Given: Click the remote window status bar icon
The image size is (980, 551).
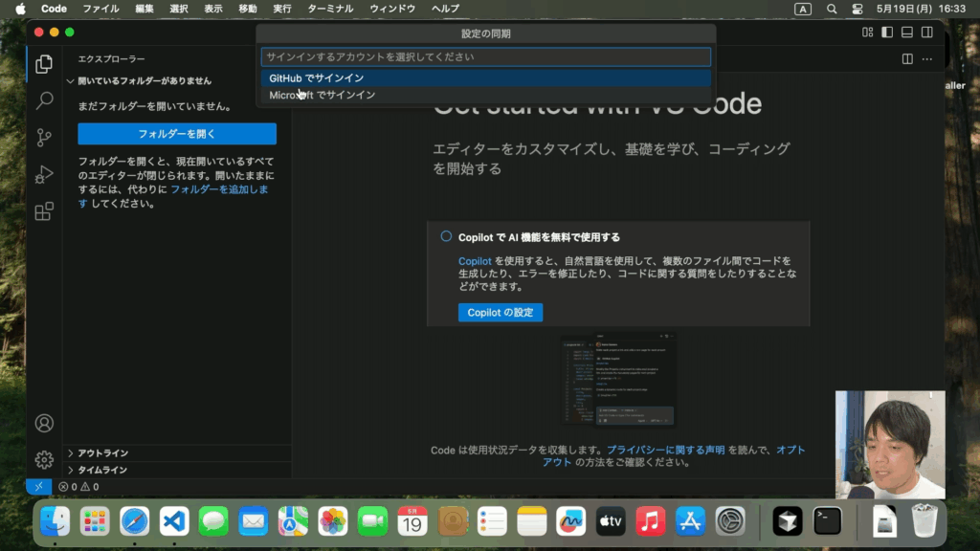Looking at the screenshot, I should coord(38,487).
